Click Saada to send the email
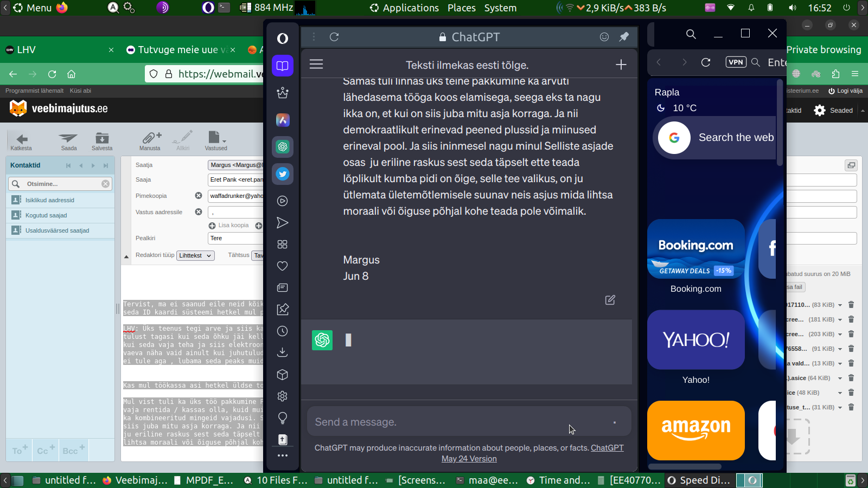Screen dimensions: 868x488 point(69,141)
